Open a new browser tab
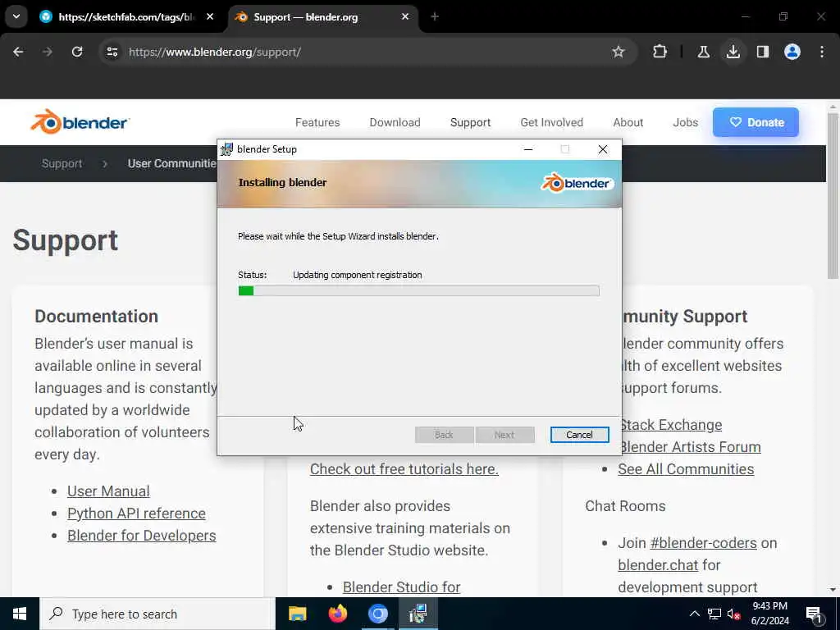 click(435, 17)
